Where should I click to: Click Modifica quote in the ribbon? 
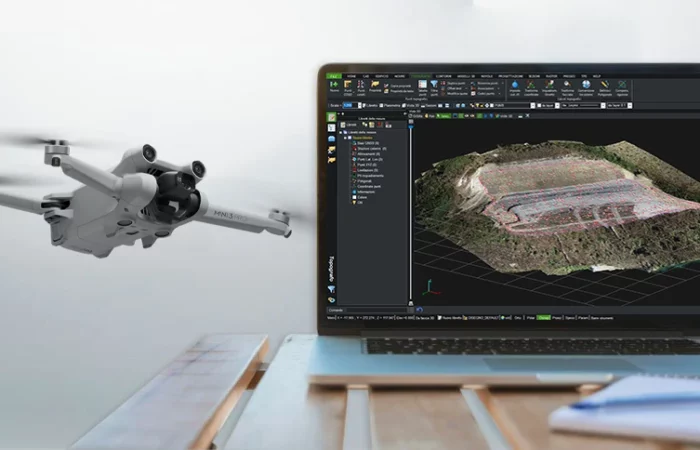454,94
